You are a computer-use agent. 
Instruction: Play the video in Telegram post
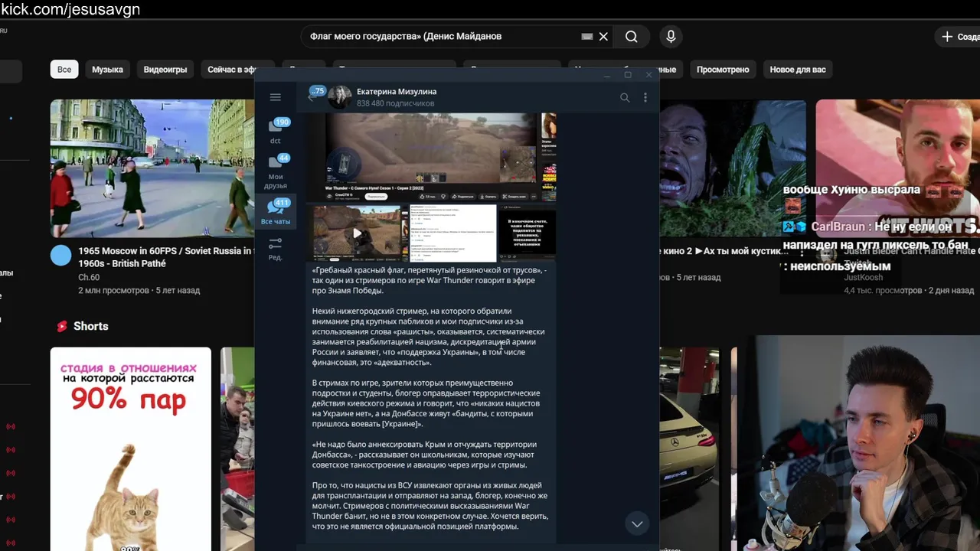(358, 233)
